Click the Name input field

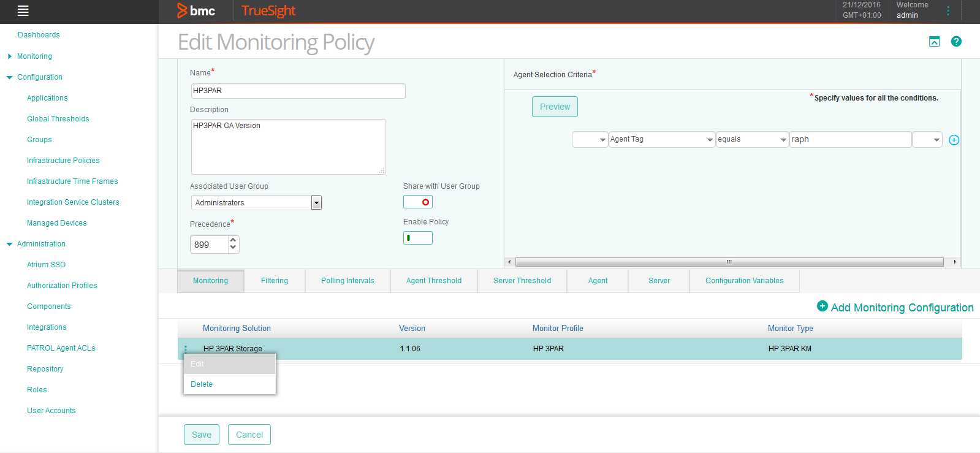coord(298,91)
